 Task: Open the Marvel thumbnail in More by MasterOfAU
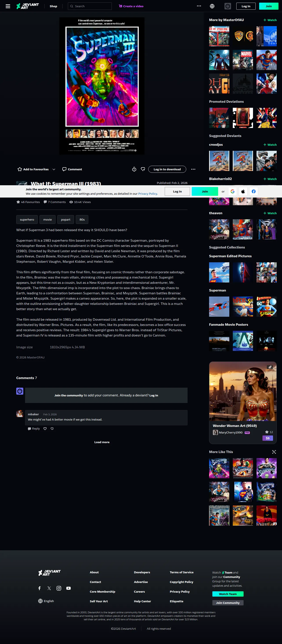pyautogui.click(x=243, y=60)
